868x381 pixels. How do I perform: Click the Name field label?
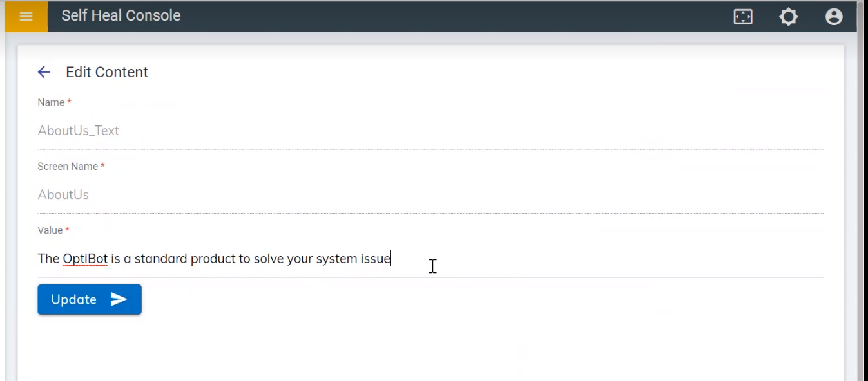click(x=51, y=102)
